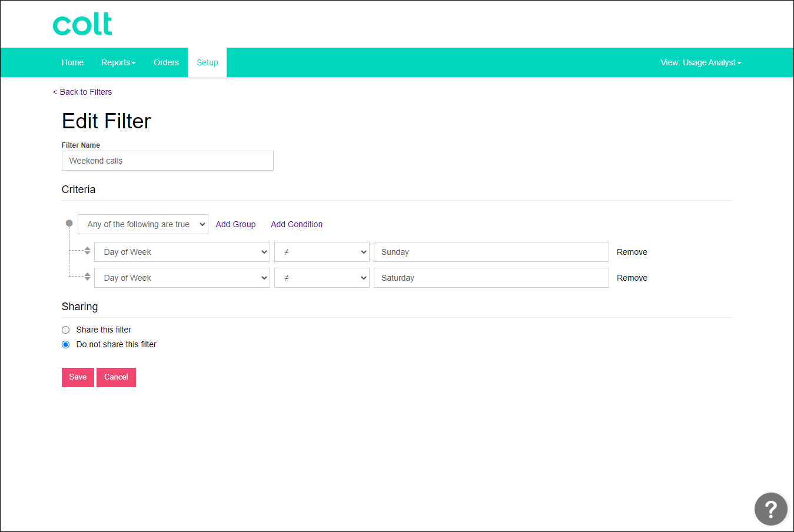Click the Filter Name label
The height and width of the screenshot is (532, 794).
pos(81,145)
